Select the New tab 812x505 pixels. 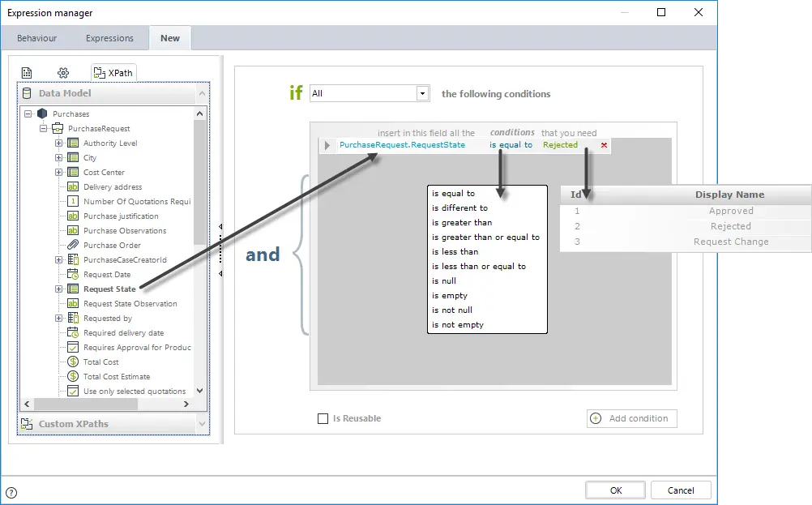click(x=170, y=38)
